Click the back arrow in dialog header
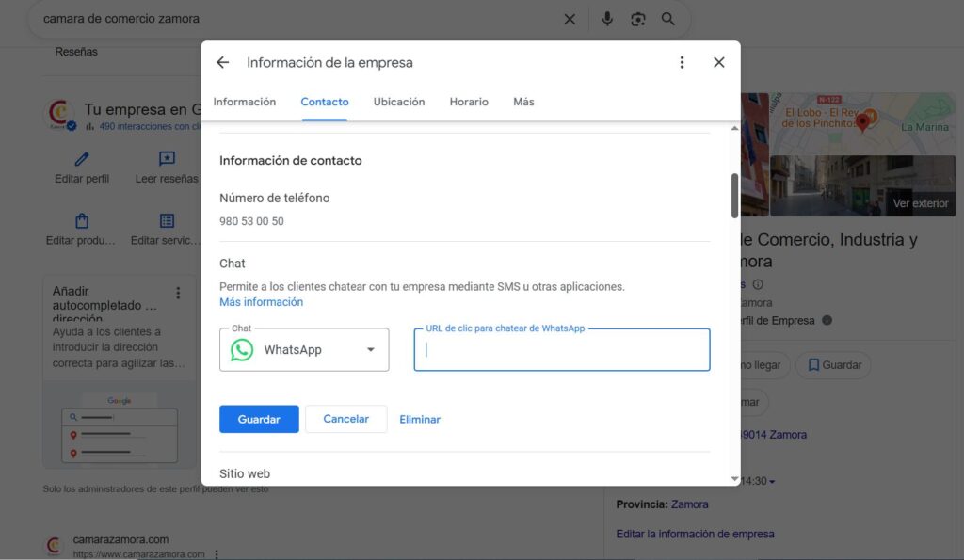964x560 pixels. (x=222, y=63)
